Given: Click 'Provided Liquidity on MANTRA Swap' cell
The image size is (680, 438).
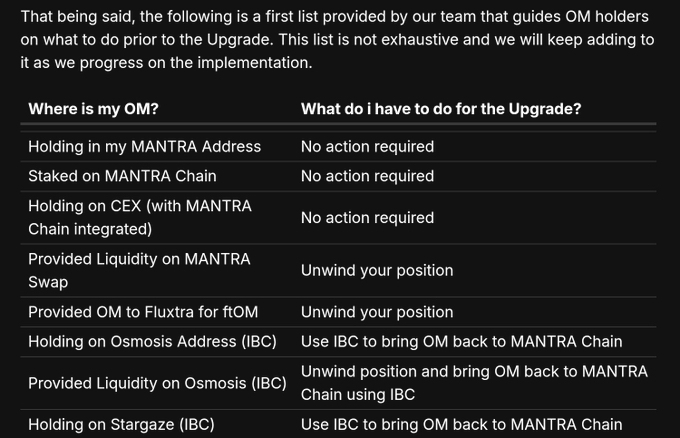Looking at the screenshot, I should [x=139, y=271].
